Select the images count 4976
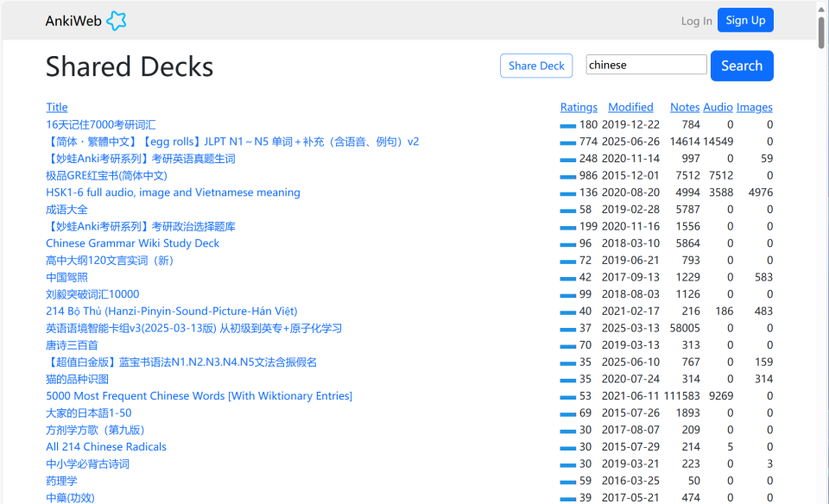 point(760,192)
